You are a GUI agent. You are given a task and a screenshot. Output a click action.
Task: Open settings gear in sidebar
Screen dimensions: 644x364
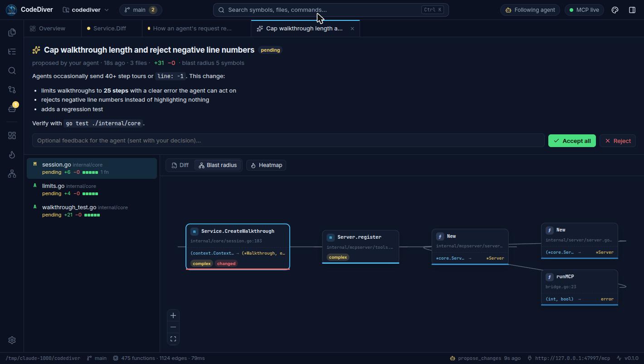pyautogui.click(x=12, y=340)
